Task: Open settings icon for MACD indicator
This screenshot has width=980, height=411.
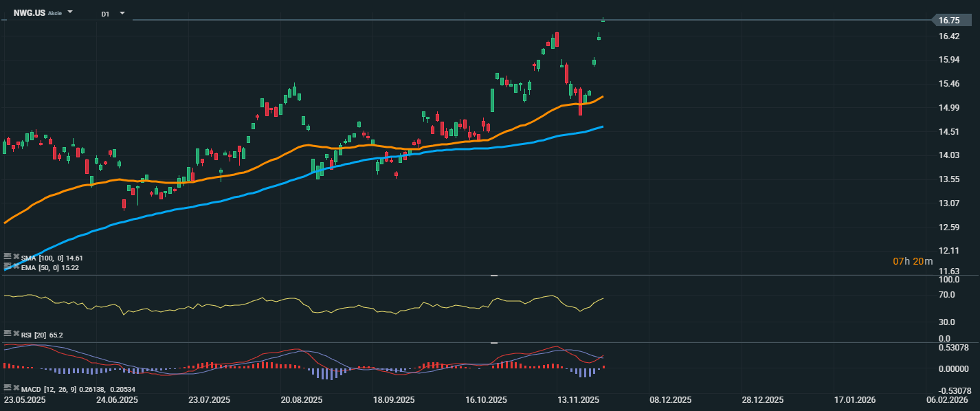Action: [x=7, y=388]
